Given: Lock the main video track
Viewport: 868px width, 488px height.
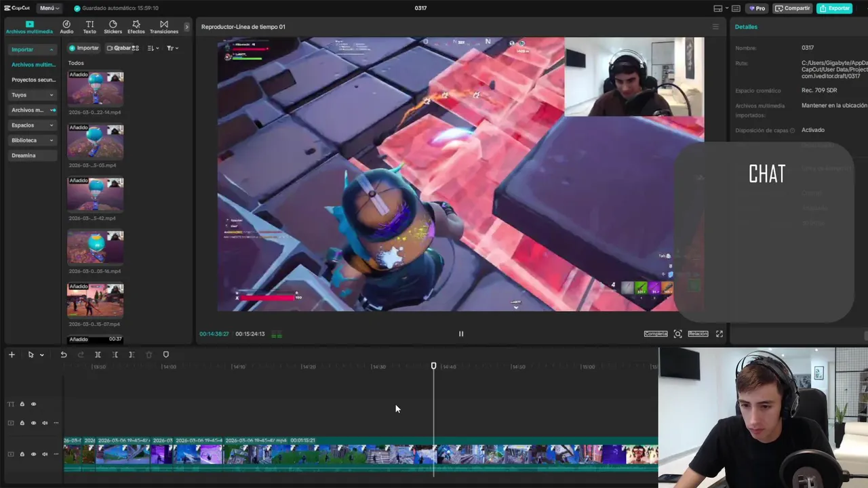Looking at the screenshot, I should [x=22, y=454].
